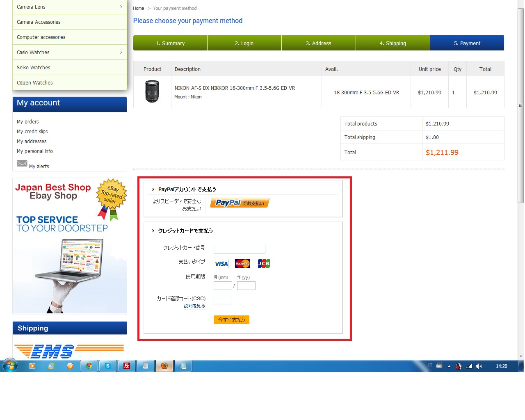This screenshot has width=525, height=420.
Task: Select the VISA card type icon
Action: (221, 264)
